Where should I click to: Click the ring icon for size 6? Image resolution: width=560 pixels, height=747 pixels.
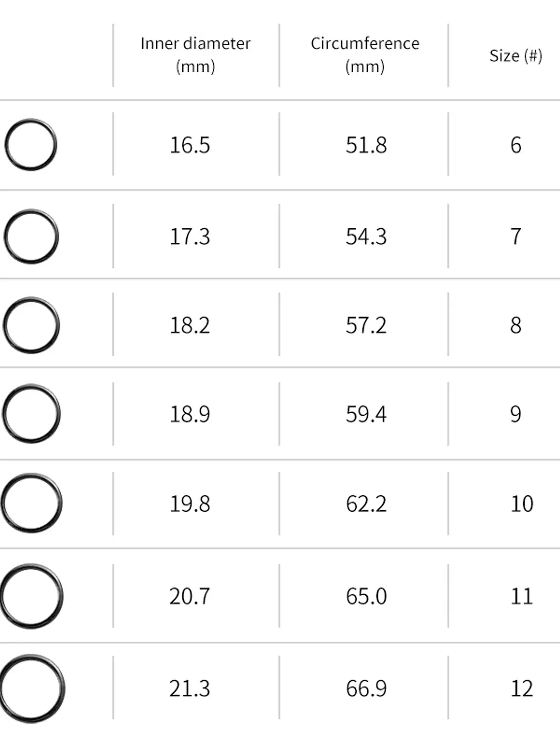coord(30,145)
